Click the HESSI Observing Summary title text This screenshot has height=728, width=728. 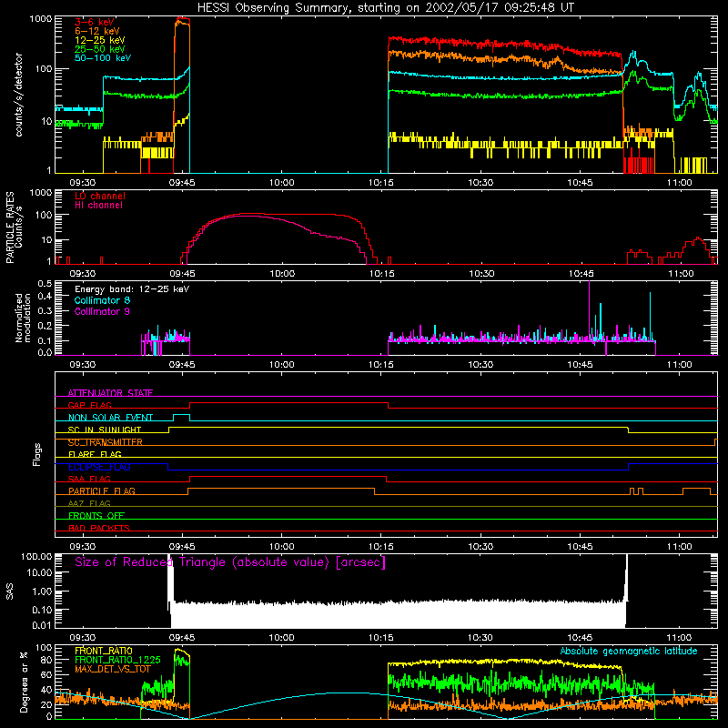(386, 8)
